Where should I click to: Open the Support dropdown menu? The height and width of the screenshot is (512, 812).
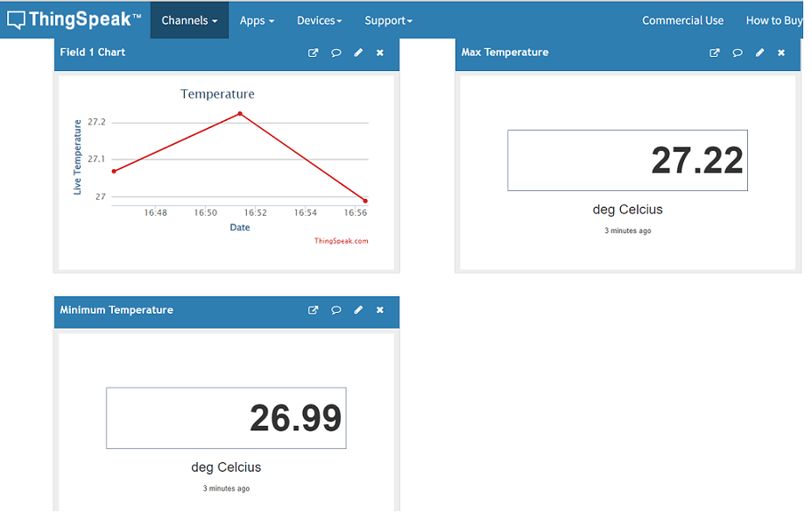[388, 20]
